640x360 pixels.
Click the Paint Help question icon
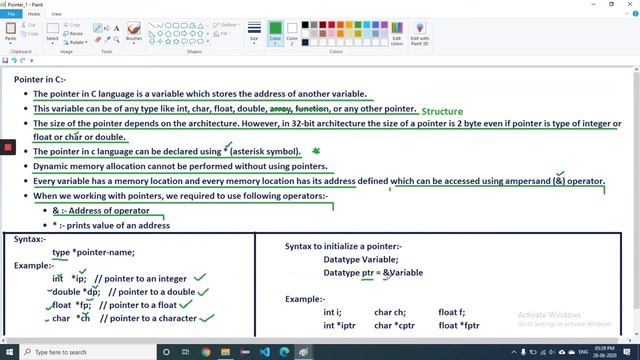click(636, 14)
